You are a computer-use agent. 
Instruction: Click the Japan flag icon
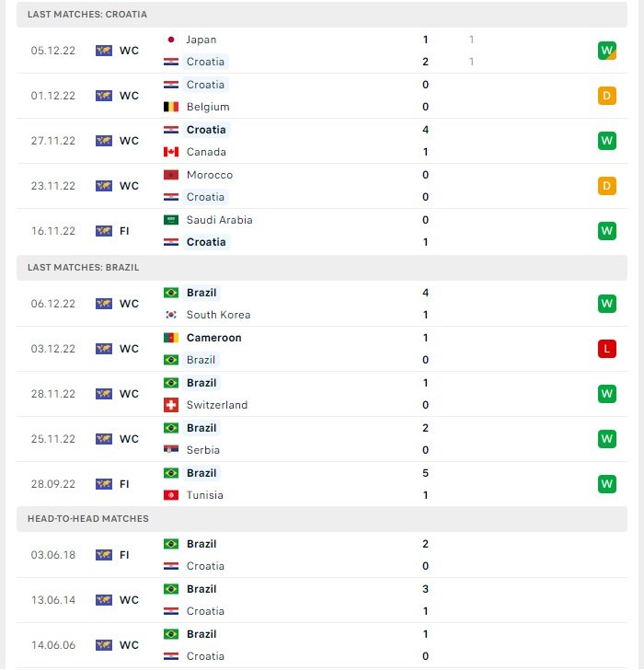coord(171,40)
